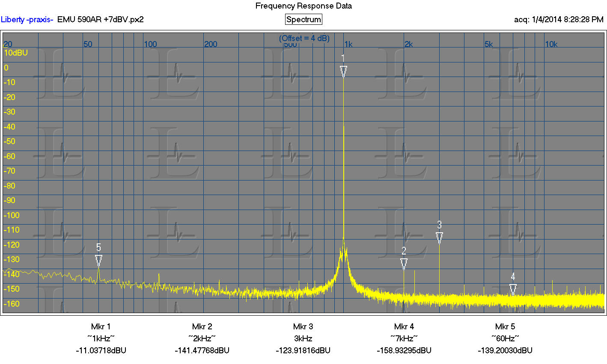Click the 100 frequency axis label
The height and width of the screenshot is (364, 607).
click(x=150, y=44)
